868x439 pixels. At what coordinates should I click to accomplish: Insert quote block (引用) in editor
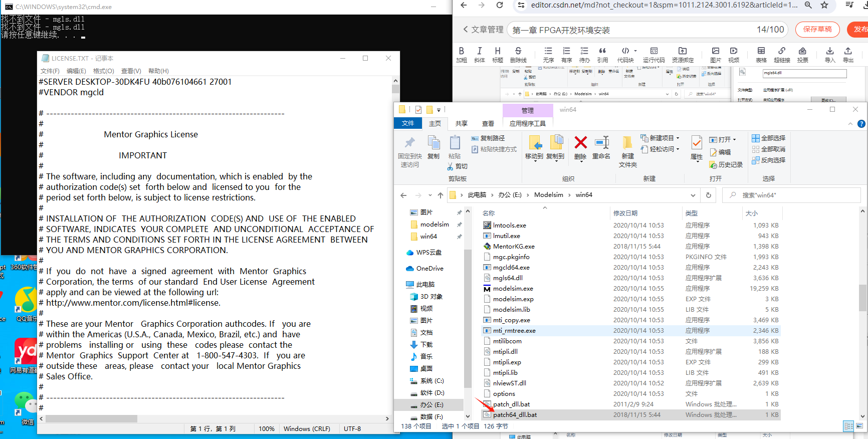point(602,54)
